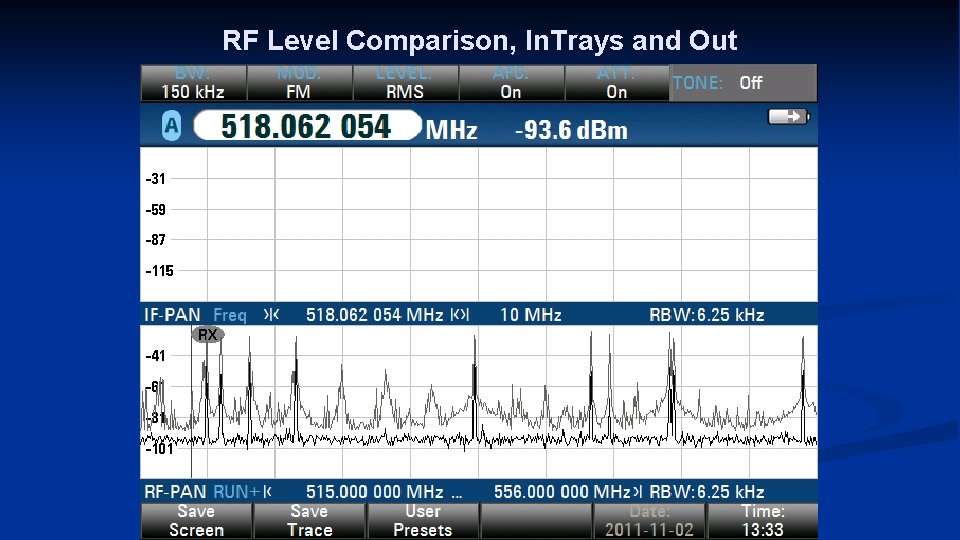This screenshot has height=540, width=960.
Task: Click the RUN+ scan mode label
Action: 237,492
